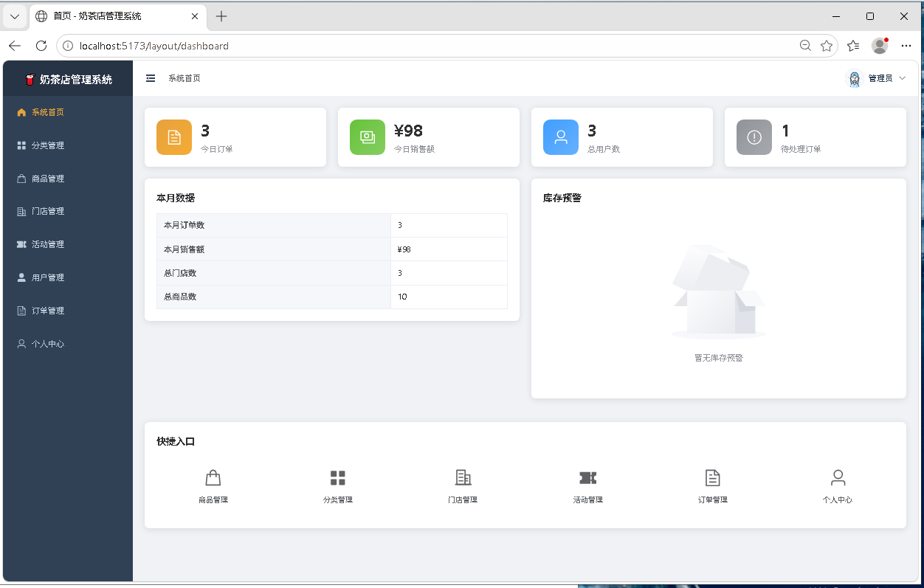Open 用户管理 in the sidebar menu
The height and width of the screenshot is (588, 924).
click(68, 277)
